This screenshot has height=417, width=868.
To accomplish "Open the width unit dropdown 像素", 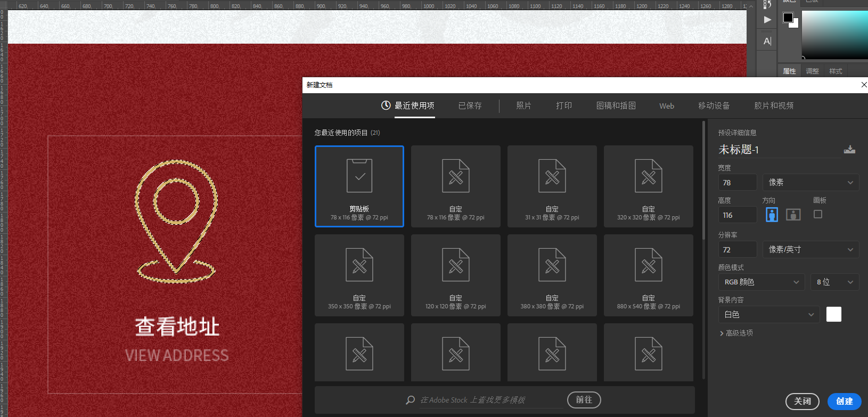I will [x=810, y=182].
